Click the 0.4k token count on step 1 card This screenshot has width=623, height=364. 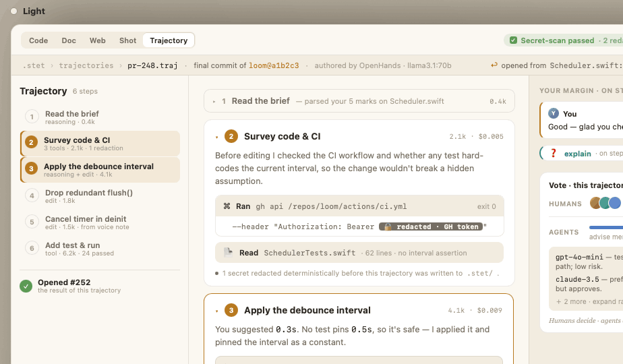(x=498, y=102)
